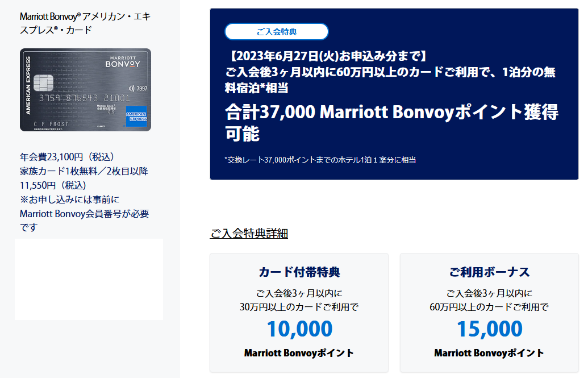Click the 2023年6月27日 application deadline text

(x=326, y=56)
